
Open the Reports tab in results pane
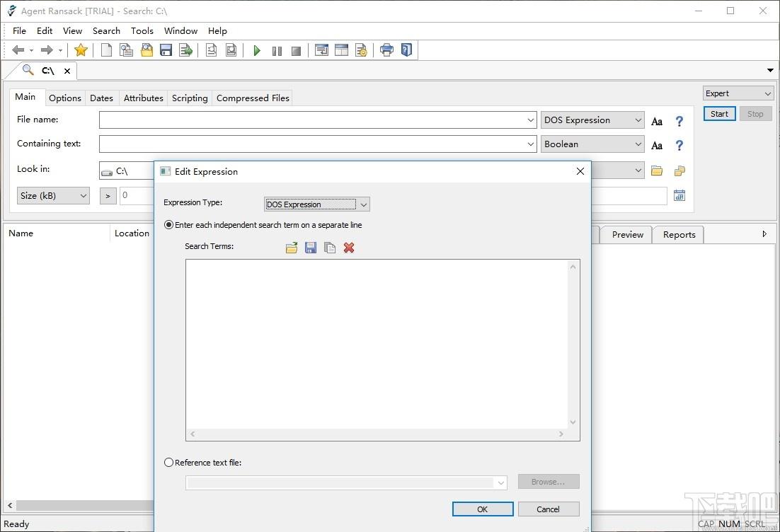(679, 235)
